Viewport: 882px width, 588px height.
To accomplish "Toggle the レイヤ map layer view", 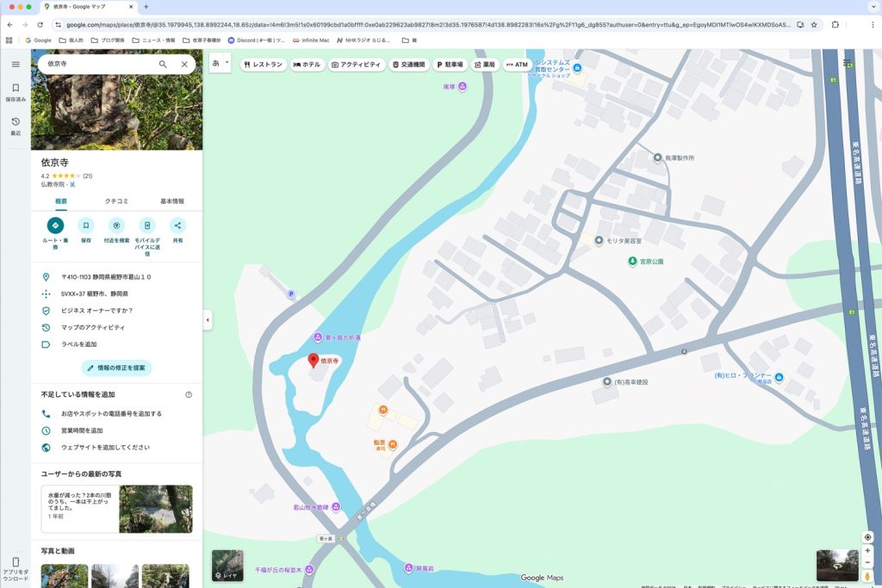I will [227, 565].
